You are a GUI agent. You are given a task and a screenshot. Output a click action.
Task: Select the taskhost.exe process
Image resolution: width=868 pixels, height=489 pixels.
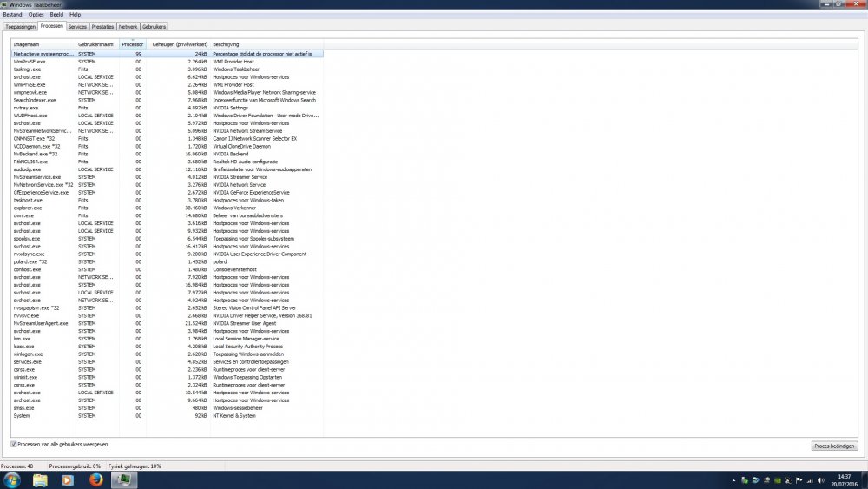click(168, 201)
